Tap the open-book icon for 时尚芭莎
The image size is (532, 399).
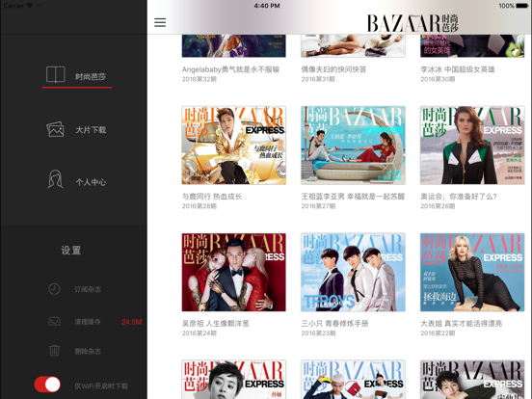tap(55, 74)
